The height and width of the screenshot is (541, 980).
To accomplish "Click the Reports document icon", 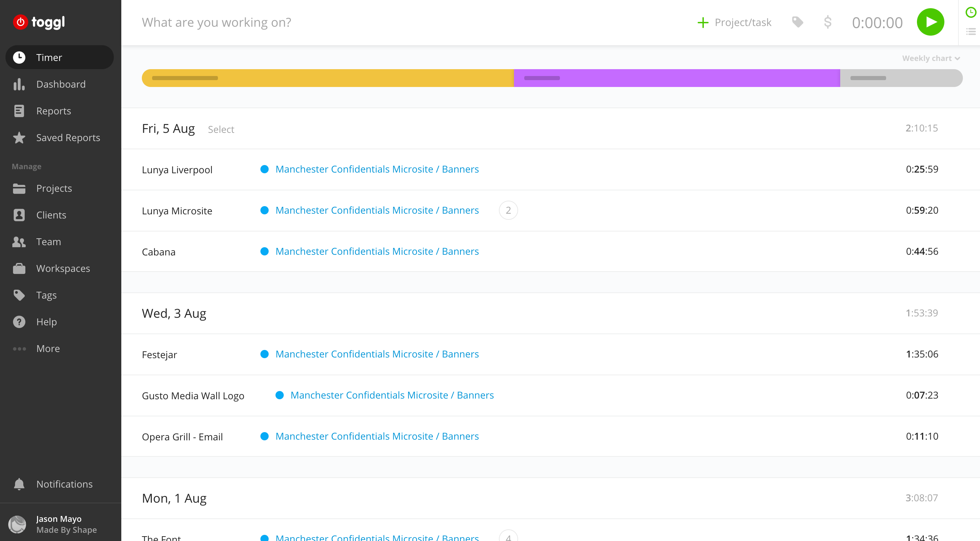I will [x=19, y=111].
